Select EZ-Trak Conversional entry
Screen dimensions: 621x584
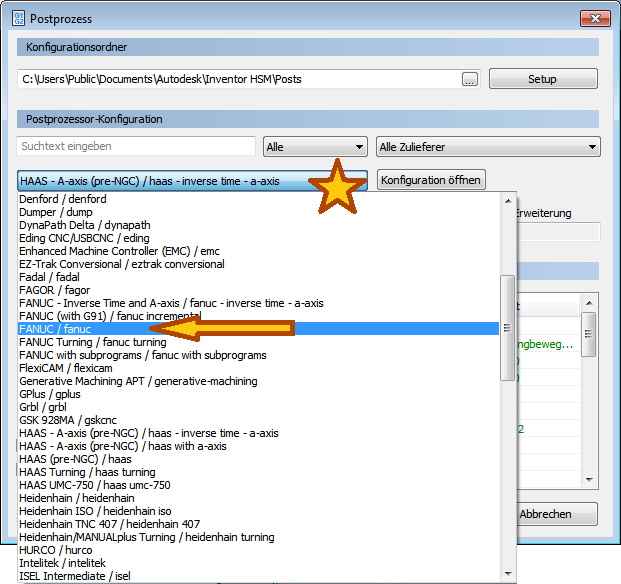258,264
